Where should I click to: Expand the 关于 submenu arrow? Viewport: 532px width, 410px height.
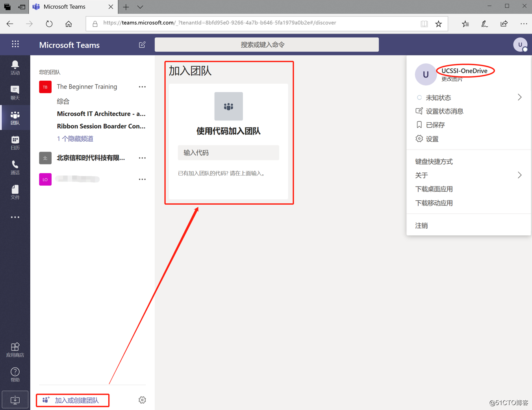519,175
